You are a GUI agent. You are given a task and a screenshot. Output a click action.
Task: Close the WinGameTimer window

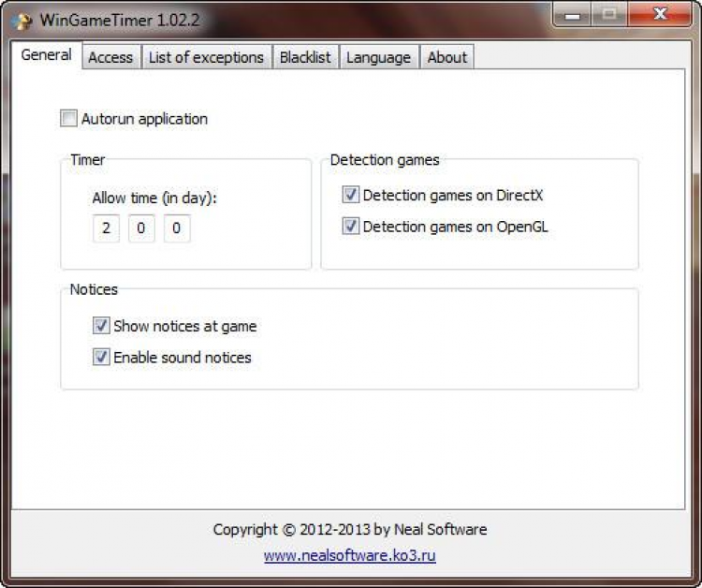pyautogui.click(x=661, y=15)
